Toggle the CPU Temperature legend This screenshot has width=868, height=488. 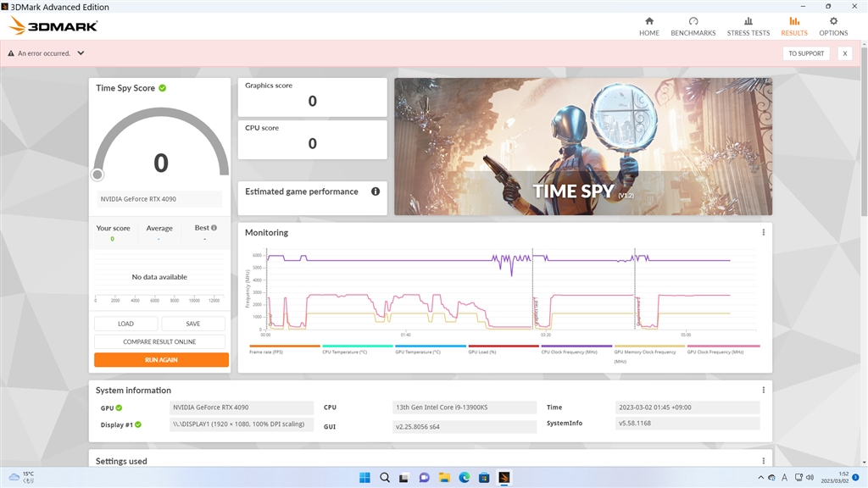click(x=358, y=349)
